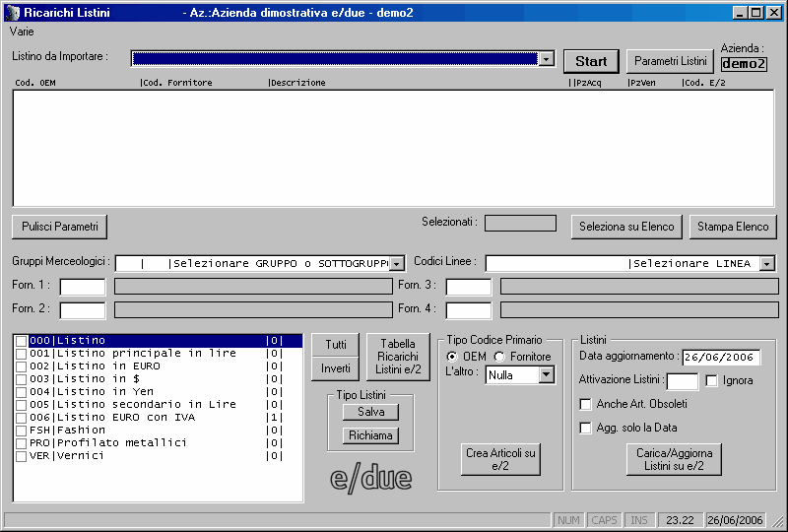Expand the Listino da Importare dropdown
This screenshot has height=532, width=788.
pos(546,59)
